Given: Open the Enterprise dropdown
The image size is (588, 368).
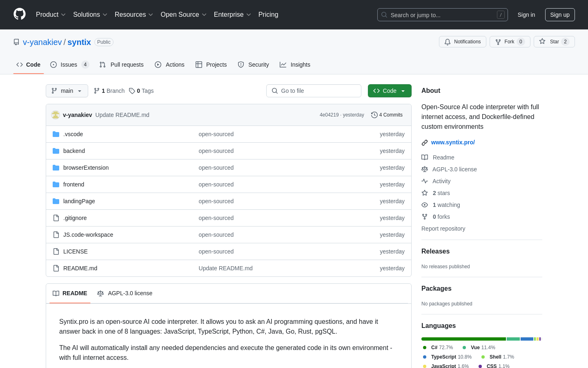Looking at the screenshot, I should coord(232,15).
